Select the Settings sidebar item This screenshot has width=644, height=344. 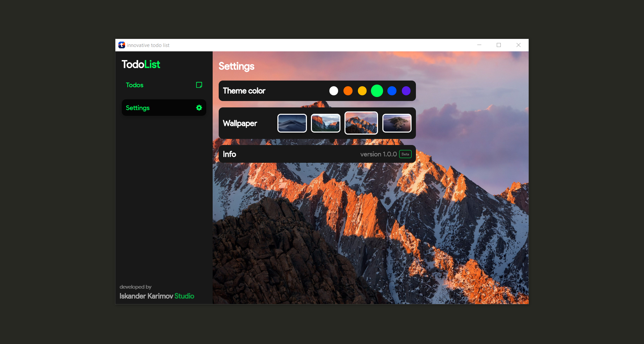tap(164, 108)
